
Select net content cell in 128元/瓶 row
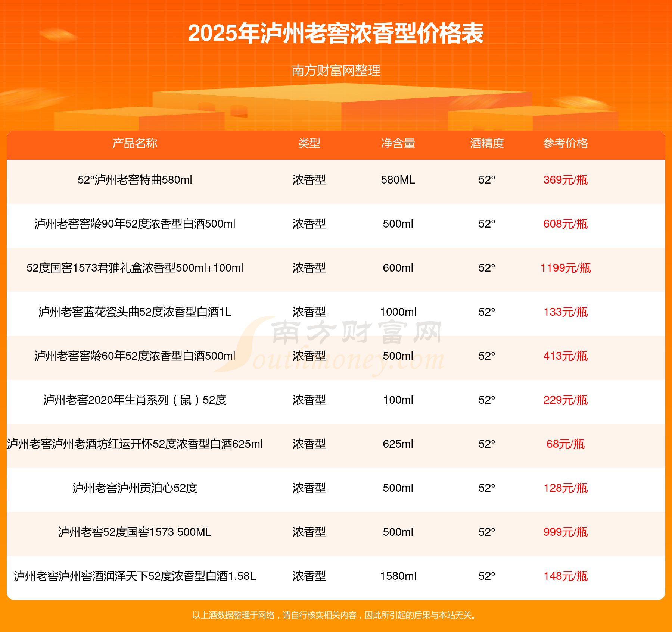pos(398,488)
